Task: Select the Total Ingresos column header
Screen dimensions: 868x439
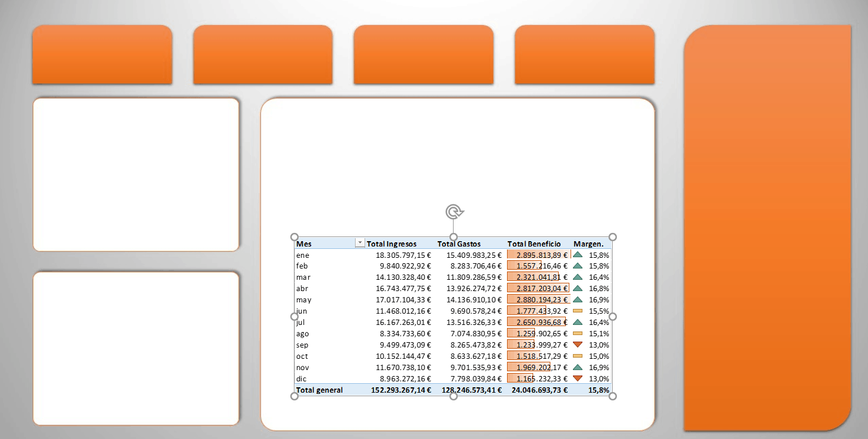Action: tap(392, 244)
